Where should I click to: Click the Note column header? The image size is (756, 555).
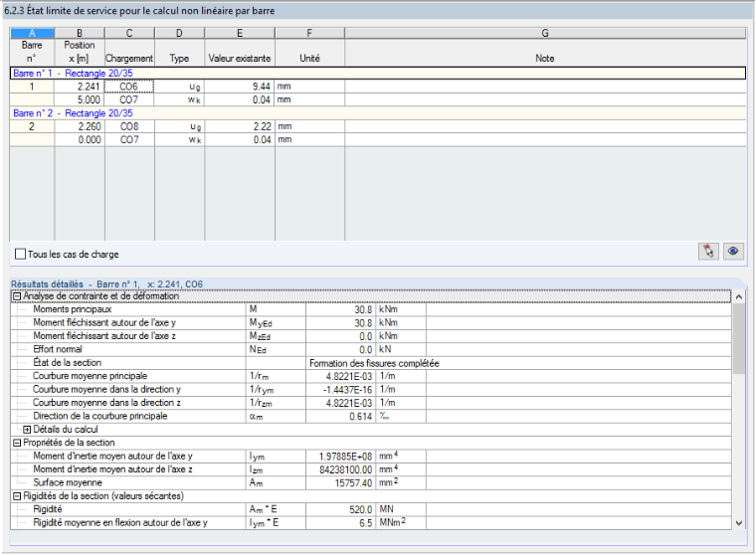pos(545,59)
